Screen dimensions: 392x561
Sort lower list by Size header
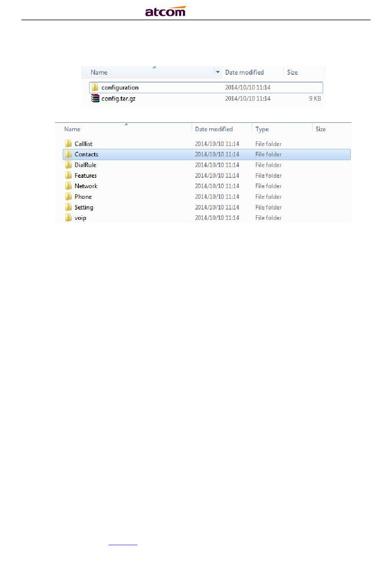pos(321,129)
